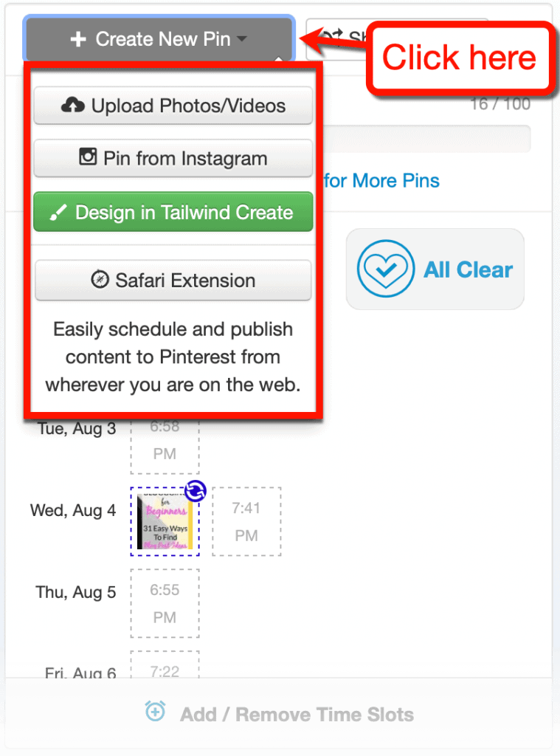Viewport: 560px width, 756px height.
Task: Open Design in Tailwind Create
Action: (x=173, y=213)
